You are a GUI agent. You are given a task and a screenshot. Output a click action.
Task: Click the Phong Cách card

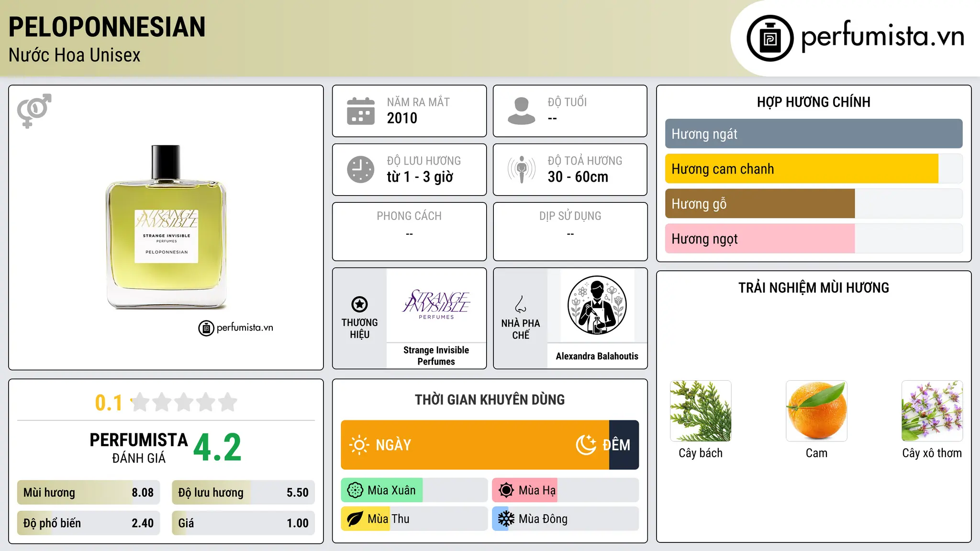409,231
